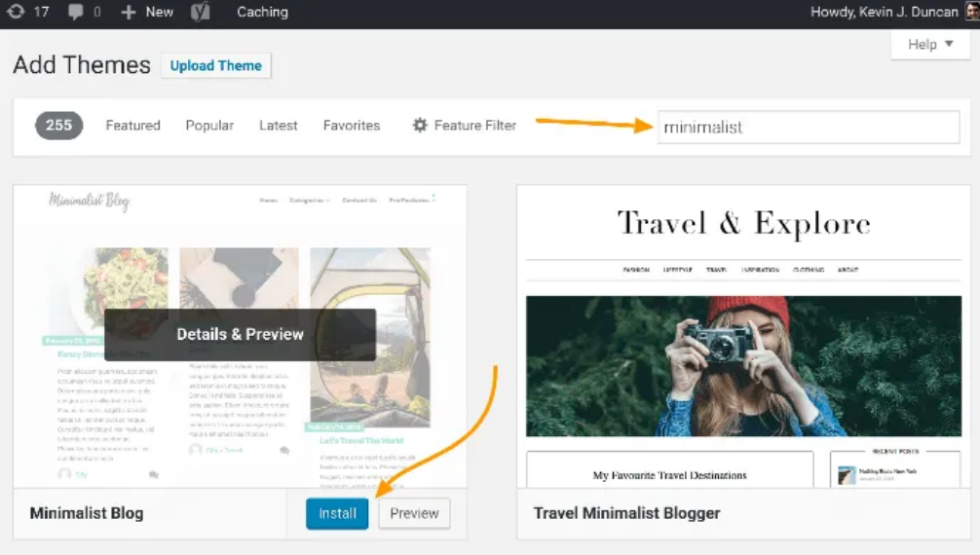Click the pending comments count 0
980x555 pixels.
[96, 12]
